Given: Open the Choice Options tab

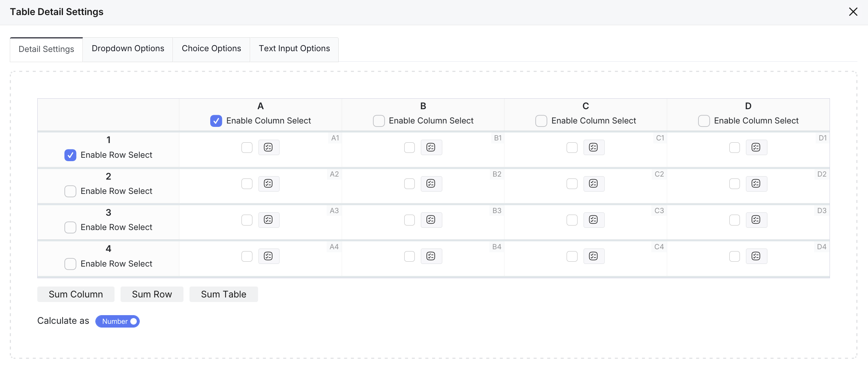Looking at the screenshot, I should point(211,49).
